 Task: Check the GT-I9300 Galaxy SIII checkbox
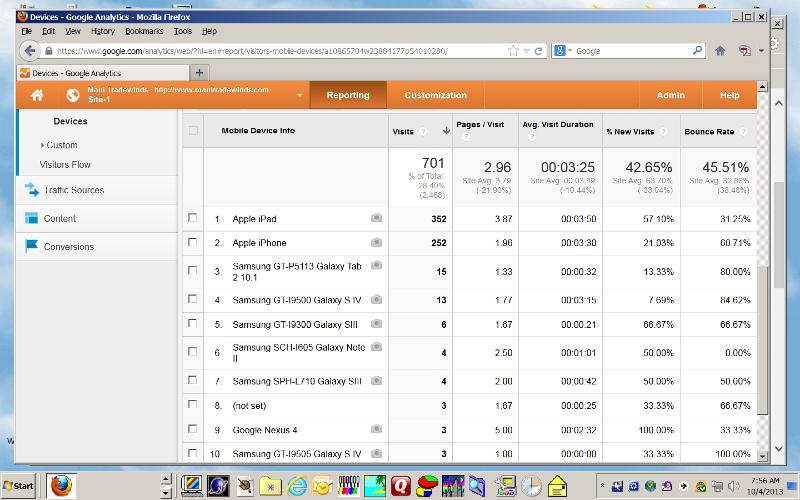[192, 323]
